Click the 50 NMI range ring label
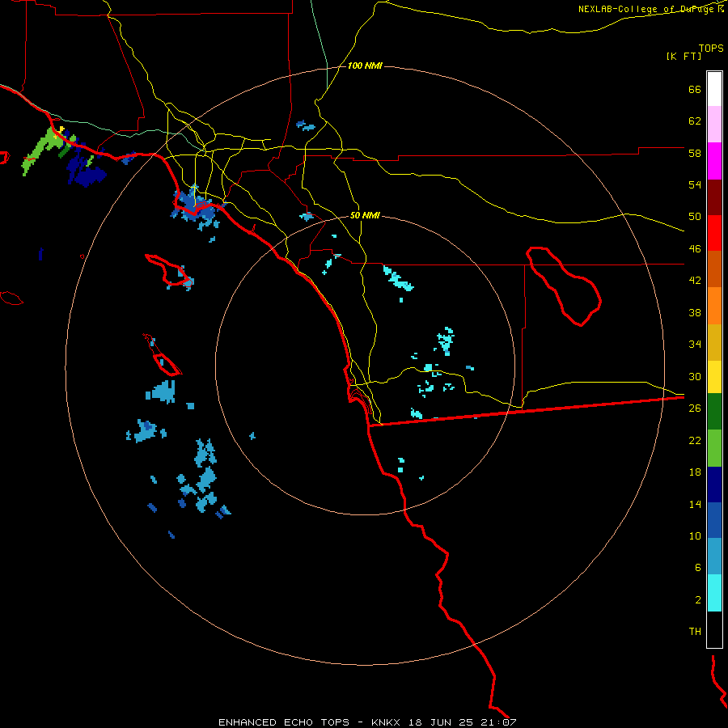The height and width of the screenshot is (728, 728). pos(365,215)
